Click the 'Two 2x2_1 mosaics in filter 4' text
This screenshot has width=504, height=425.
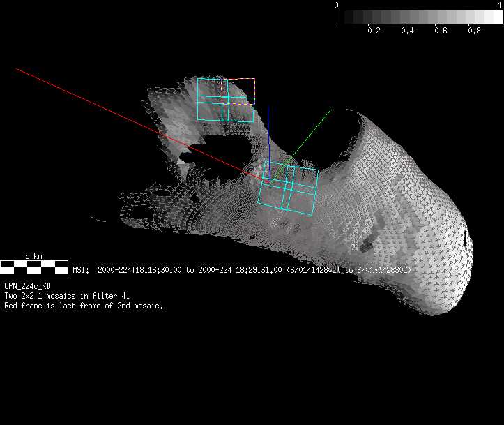[x=67, y=296]
